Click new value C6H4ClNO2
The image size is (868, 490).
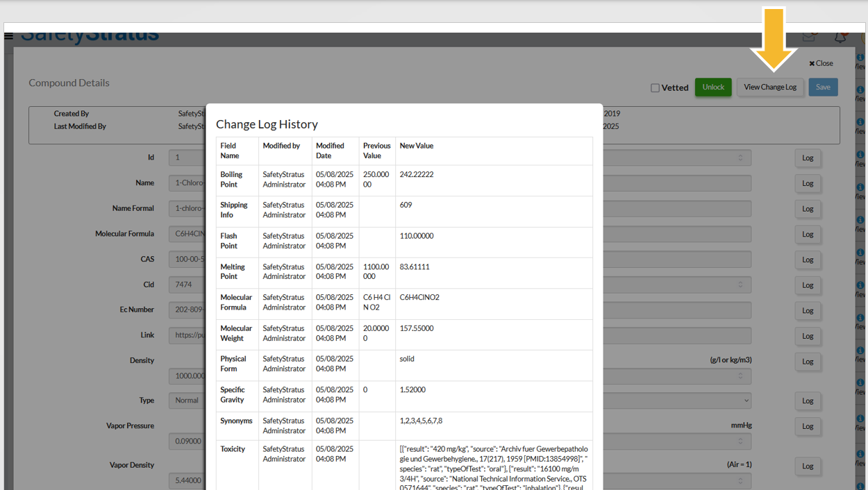(x=419, y=297)
